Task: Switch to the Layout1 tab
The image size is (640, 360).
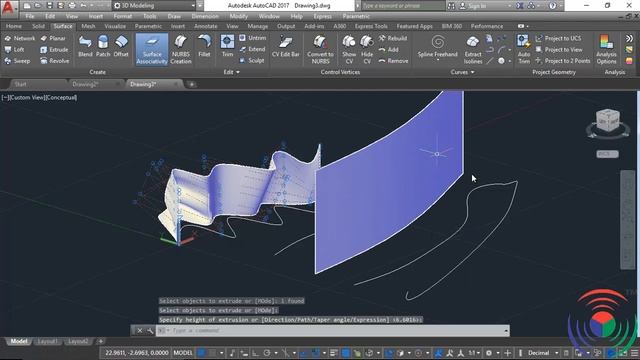Action: 47,341
